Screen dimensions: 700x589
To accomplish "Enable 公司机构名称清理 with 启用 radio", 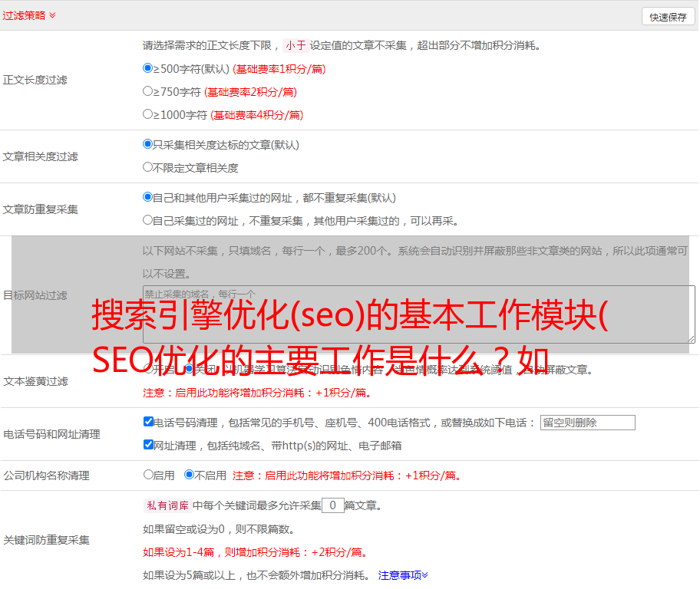I will [x=149, y=475].
